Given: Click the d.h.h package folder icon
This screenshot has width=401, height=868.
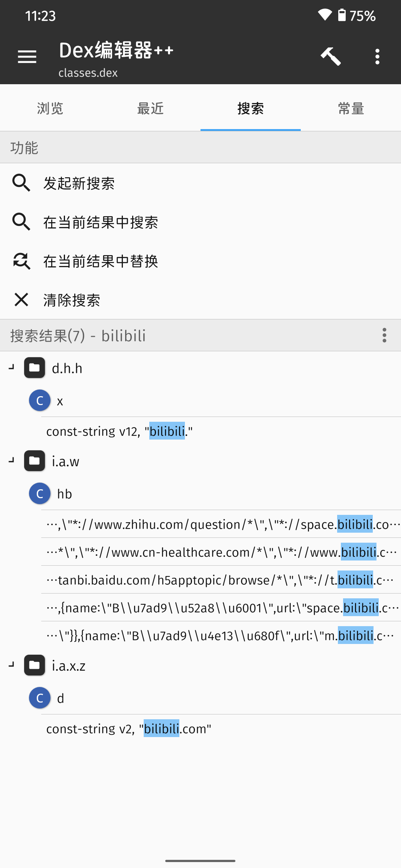Looking at the screenshot, I should click(x=35, y=368).
